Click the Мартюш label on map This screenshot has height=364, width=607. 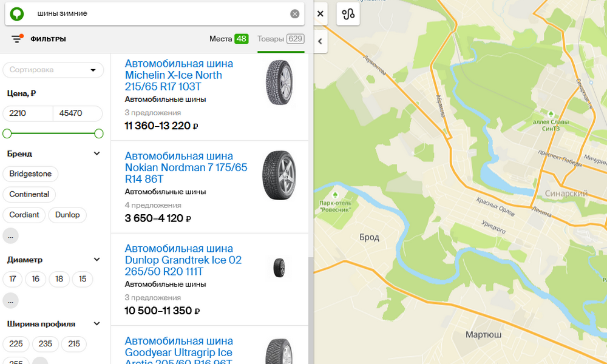484,334
